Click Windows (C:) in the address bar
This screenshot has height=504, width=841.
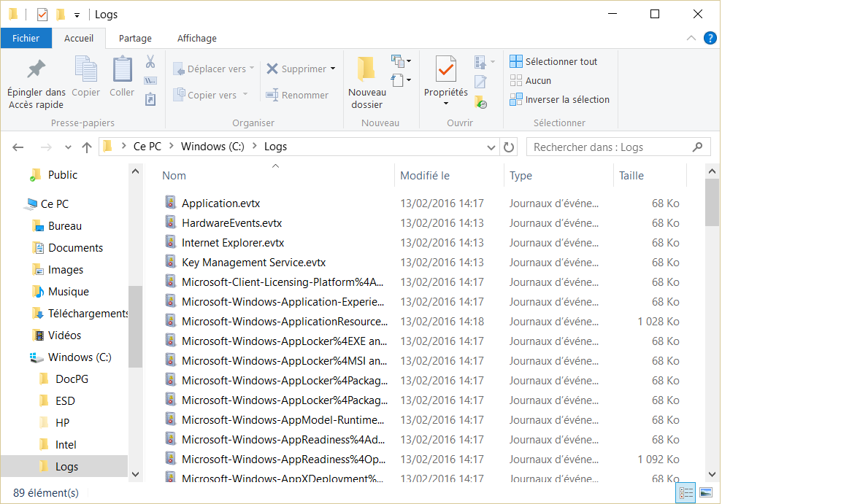click(x=212, y=147)
